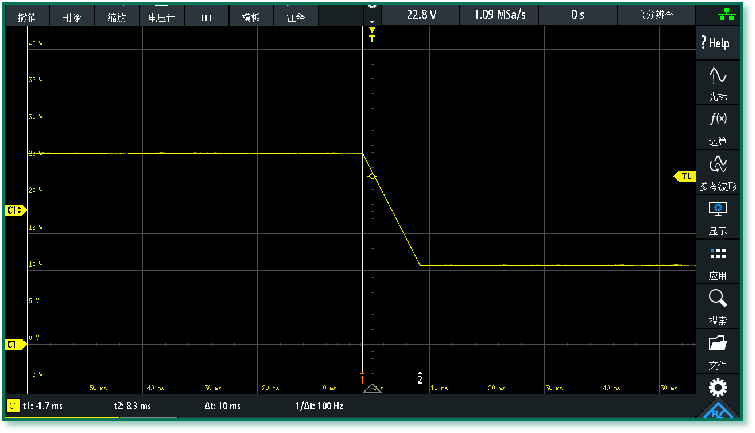Open the Help panel
Screen dimensions: 755x433
pyautogui.click(x=717, y=43)
